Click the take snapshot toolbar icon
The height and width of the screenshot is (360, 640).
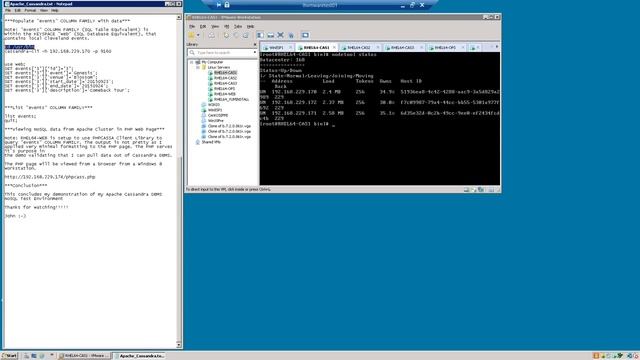point(227,36)
